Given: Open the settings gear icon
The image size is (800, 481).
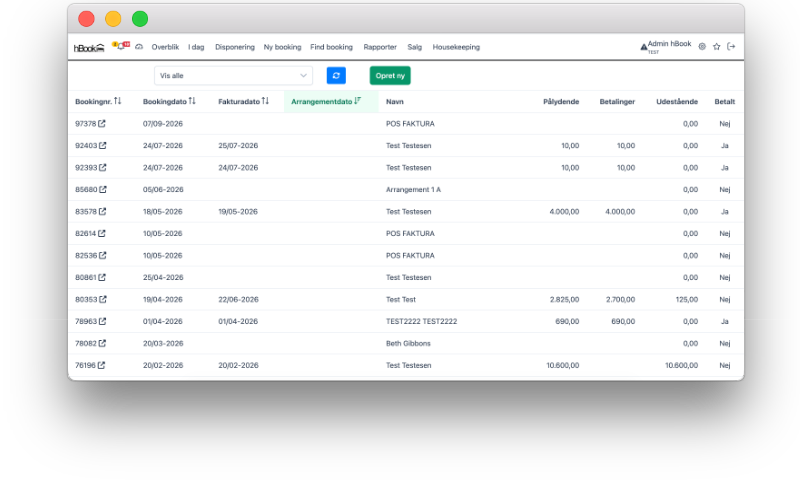Looking at the screenshot, I should [702, 46].
